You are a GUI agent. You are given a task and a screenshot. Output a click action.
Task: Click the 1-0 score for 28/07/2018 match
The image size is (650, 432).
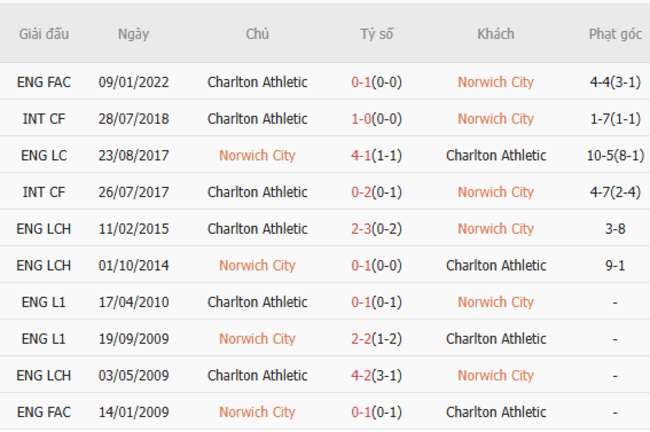(361, 119)
